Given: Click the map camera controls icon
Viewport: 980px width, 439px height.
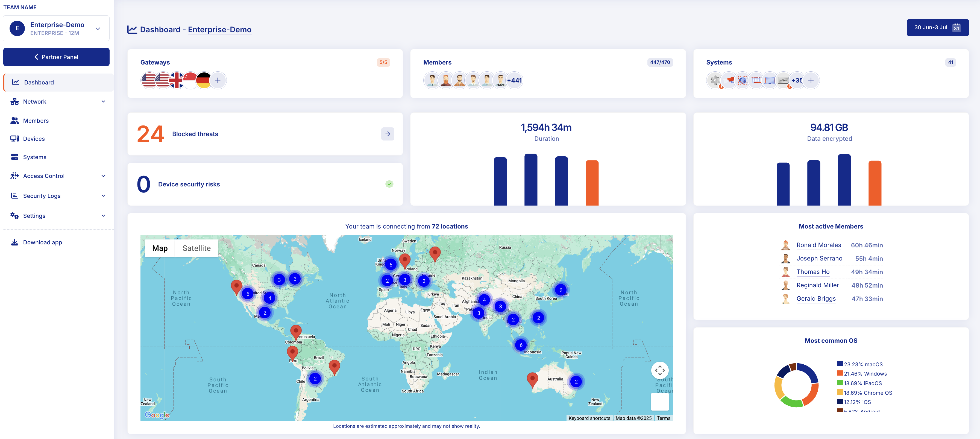Looking at the screenshot, I should pyautogui.click(x=660, y=370).
